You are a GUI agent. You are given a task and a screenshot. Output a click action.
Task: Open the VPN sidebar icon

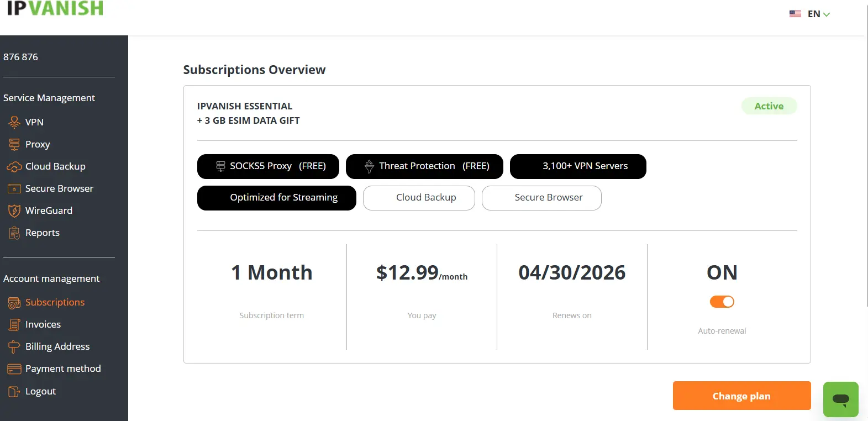(x=14, y=122)
